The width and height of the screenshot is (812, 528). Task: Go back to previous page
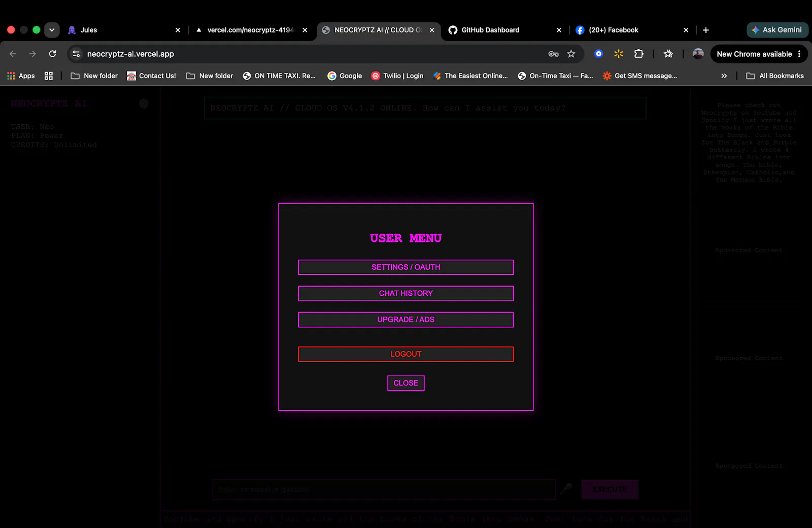tap(13, 54)
